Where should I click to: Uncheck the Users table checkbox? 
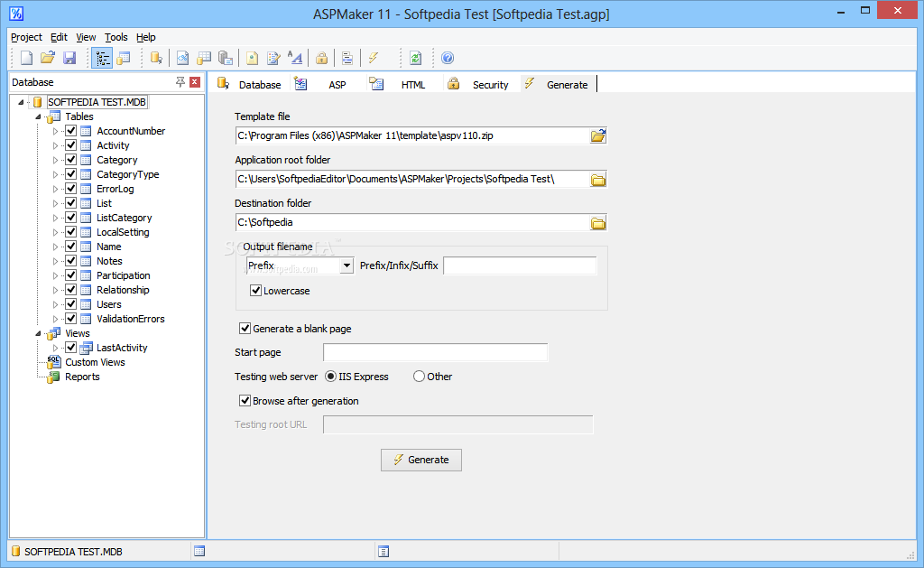70,304
